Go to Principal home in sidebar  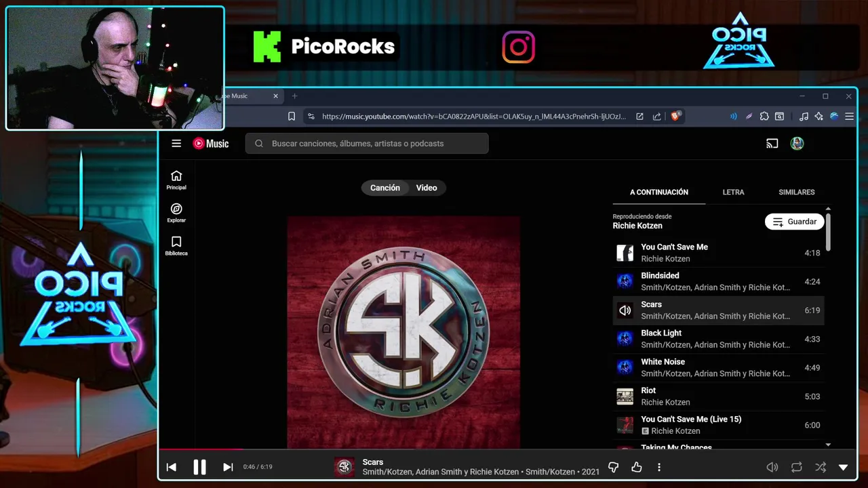176,180
